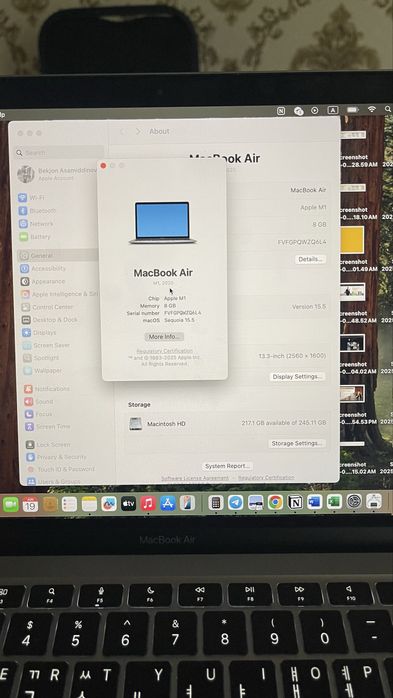Open Apple Intelligence & Siri settings

(x=59, y=294)
